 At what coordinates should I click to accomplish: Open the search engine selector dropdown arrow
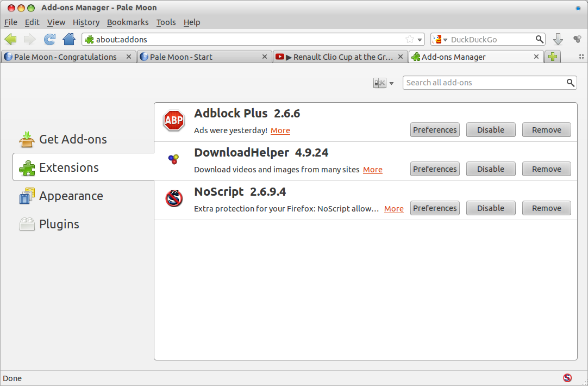coord(446,39)
